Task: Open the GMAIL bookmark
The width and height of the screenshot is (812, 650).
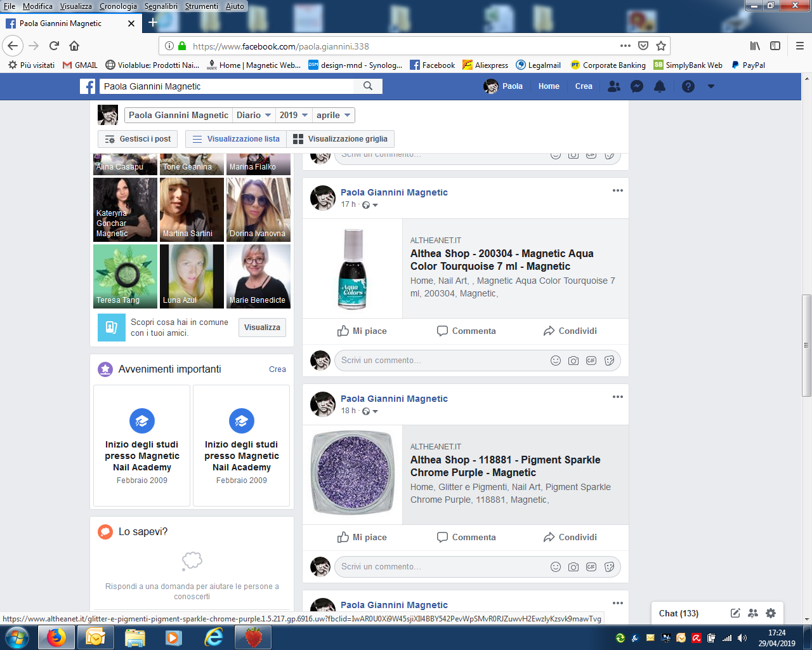Action: coord(80,65)
